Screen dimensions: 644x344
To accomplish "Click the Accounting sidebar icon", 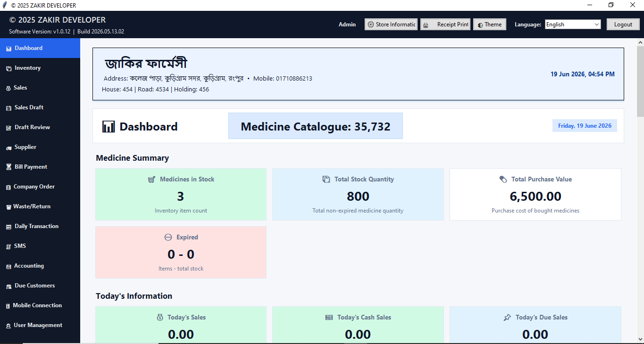I will 8,266.
